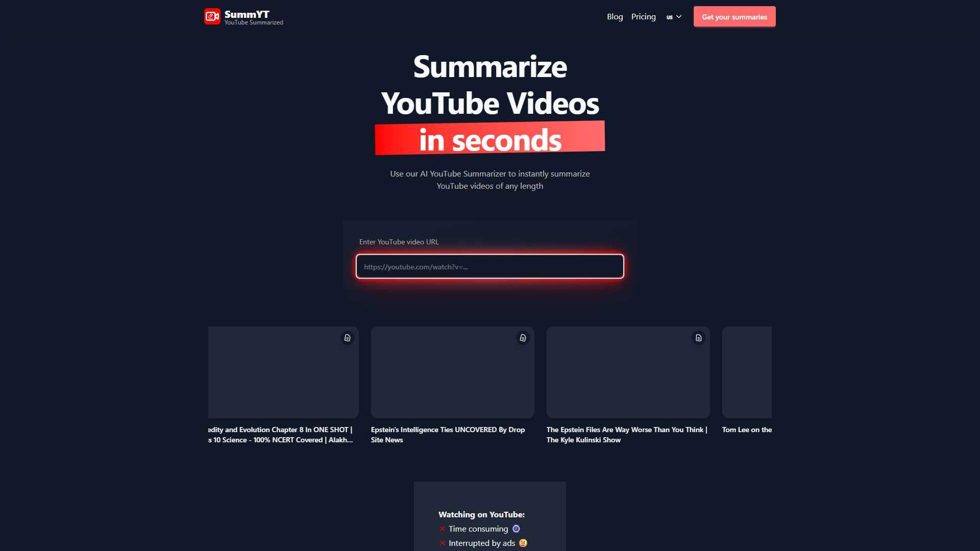Click the 'Evolution Chapter 8 In ONE SHOT' title
The image size is (980, 551).
[x=280, y=435]
